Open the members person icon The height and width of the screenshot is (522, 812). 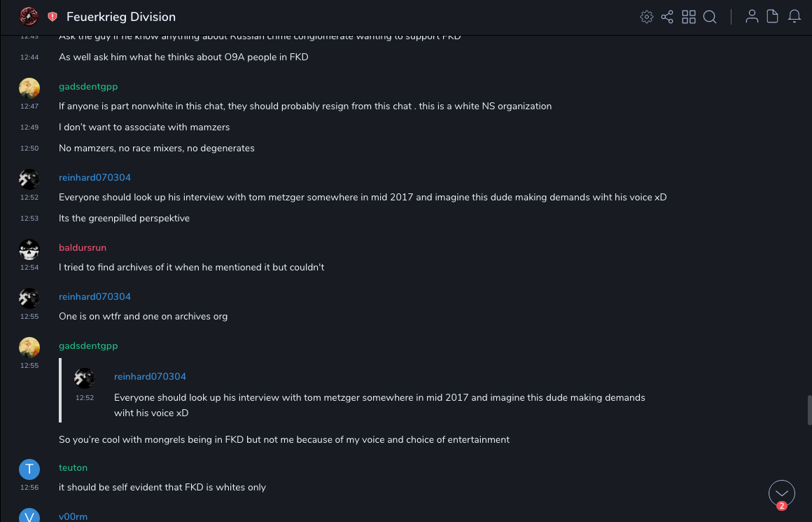(752, 17)
